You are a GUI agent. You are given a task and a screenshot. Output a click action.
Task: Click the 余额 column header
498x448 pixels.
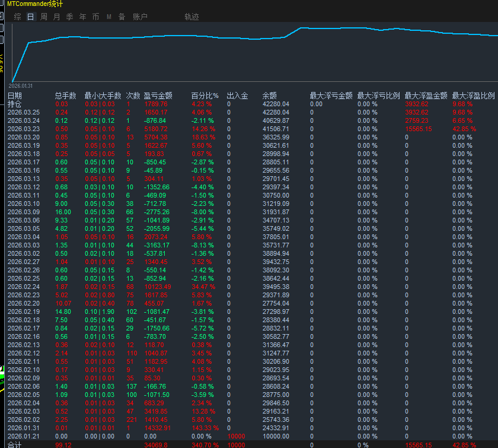click(270, 96)
